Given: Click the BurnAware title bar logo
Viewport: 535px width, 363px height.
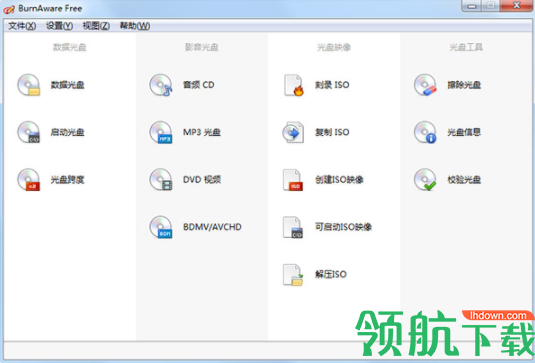Looking at the screenshot, I should point(9,9).
